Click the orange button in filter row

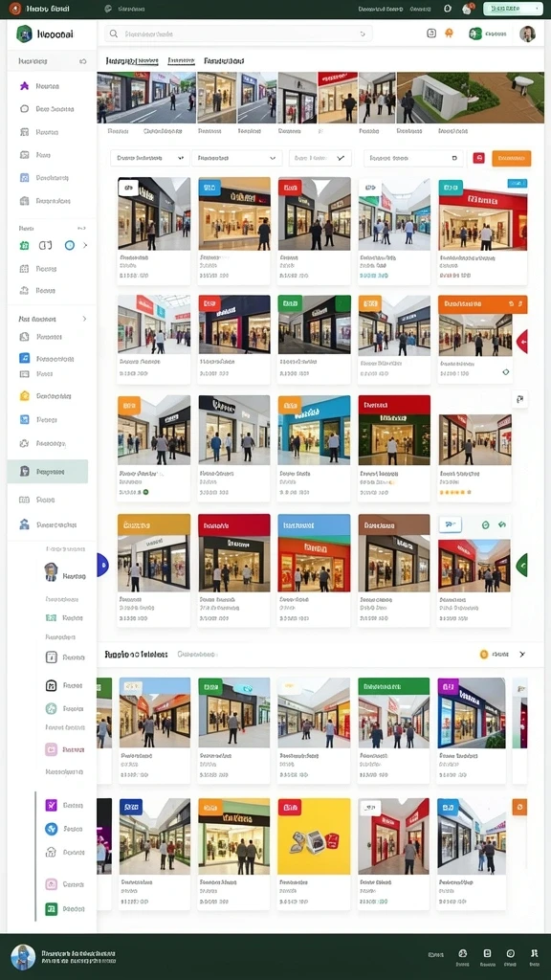coord(512,158)
